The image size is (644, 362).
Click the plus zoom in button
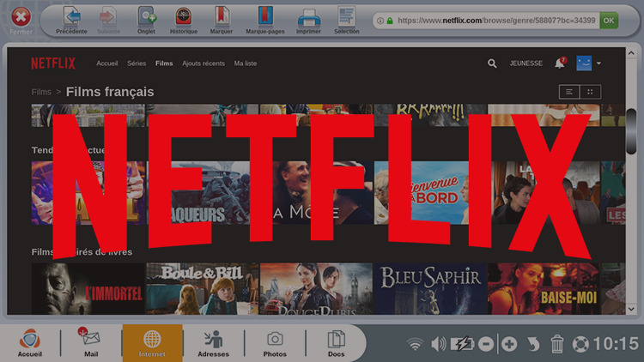click(x=509, y=344)
